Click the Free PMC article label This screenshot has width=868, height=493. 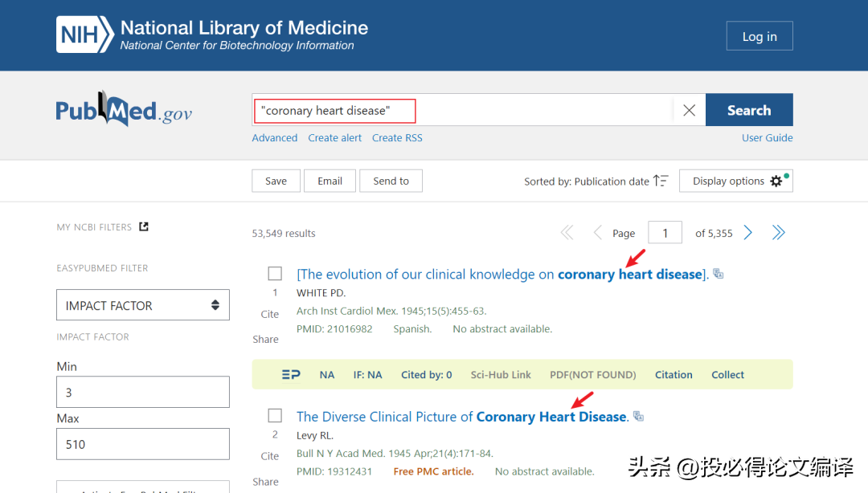tap(433, 471)
